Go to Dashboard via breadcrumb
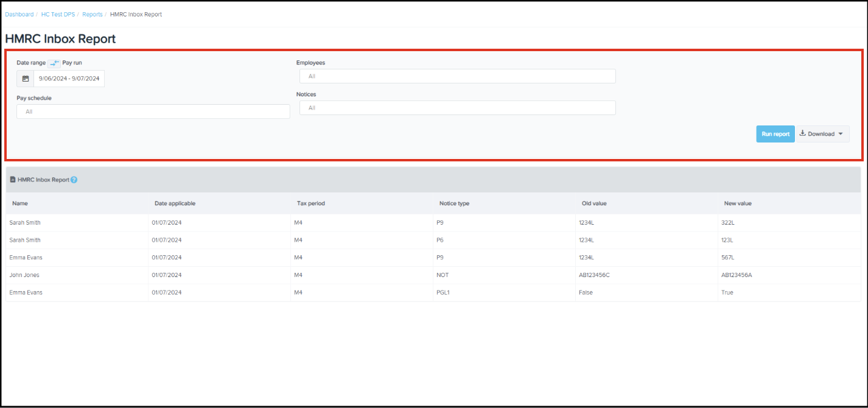Viewport: 868px width, 408px height. pos(19,14)
